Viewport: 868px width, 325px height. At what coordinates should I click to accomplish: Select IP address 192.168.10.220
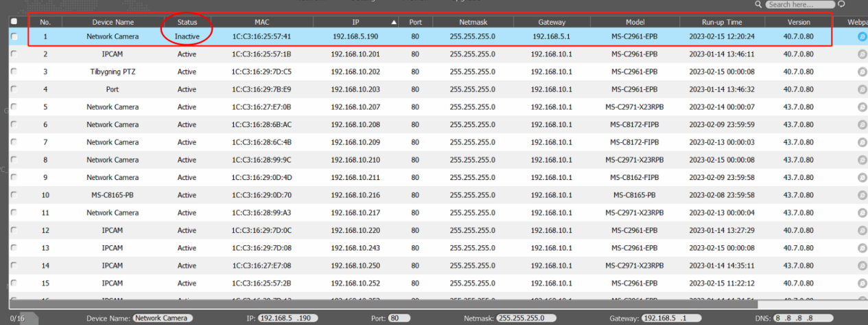point(355,230)
